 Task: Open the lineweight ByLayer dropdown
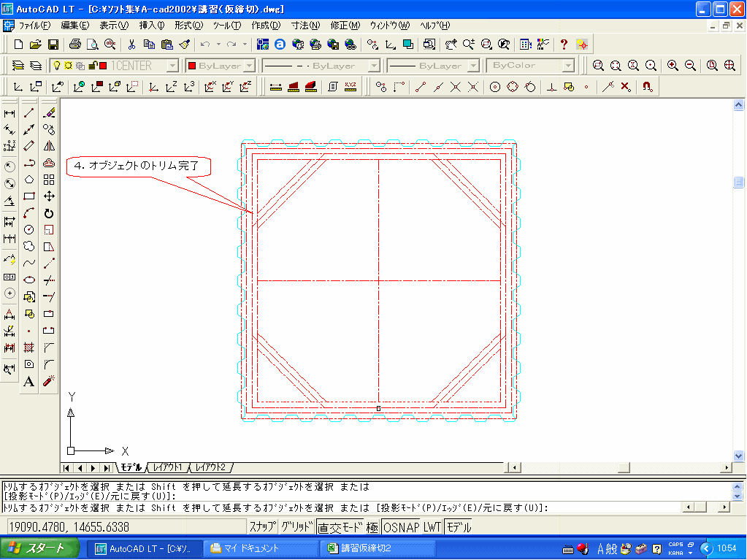point(474,65)
